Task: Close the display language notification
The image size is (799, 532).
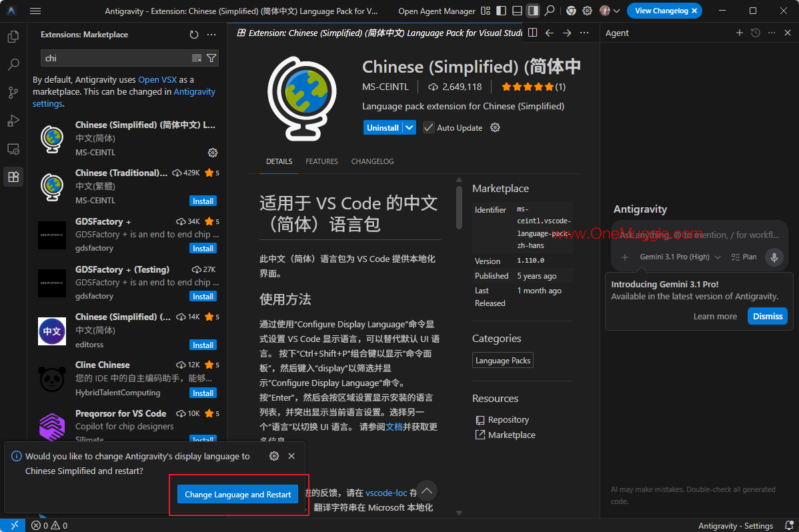Action: point(291,456)
